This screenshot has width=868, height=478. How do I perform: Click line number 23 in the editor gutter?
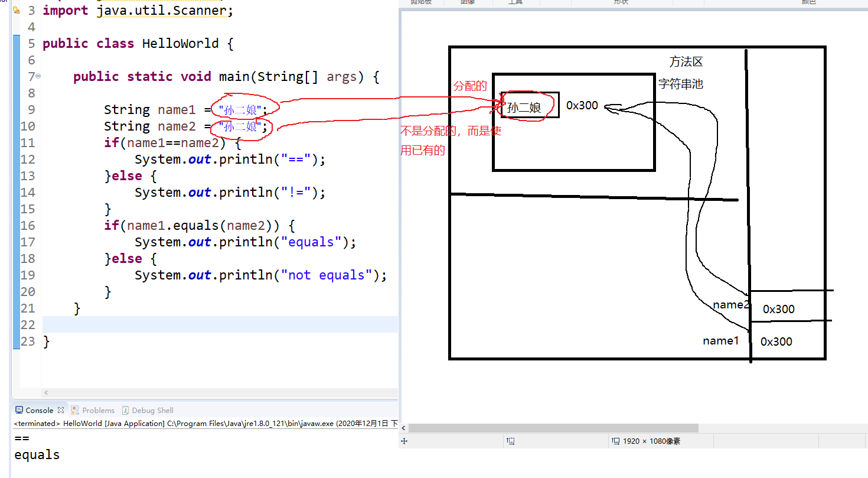[x=28, y=342]
